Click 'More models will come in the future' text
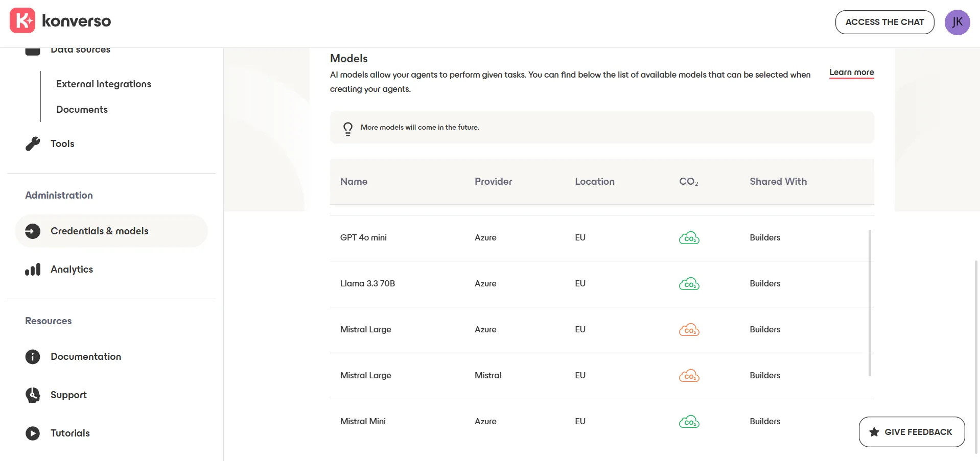The height and width of the screenshot is (461, 980). [420, 128]
